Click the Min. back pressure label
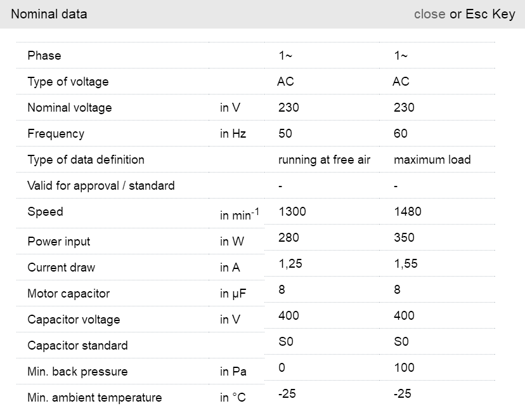The width and height of the screenshot is (525, 420). 77,372
